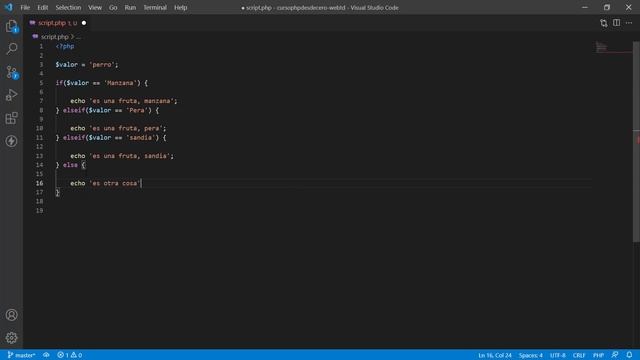This screenshot has height=360, width=640.
Task: Open the Explorer view in activity bar
Action: click(x=11, y=26)
